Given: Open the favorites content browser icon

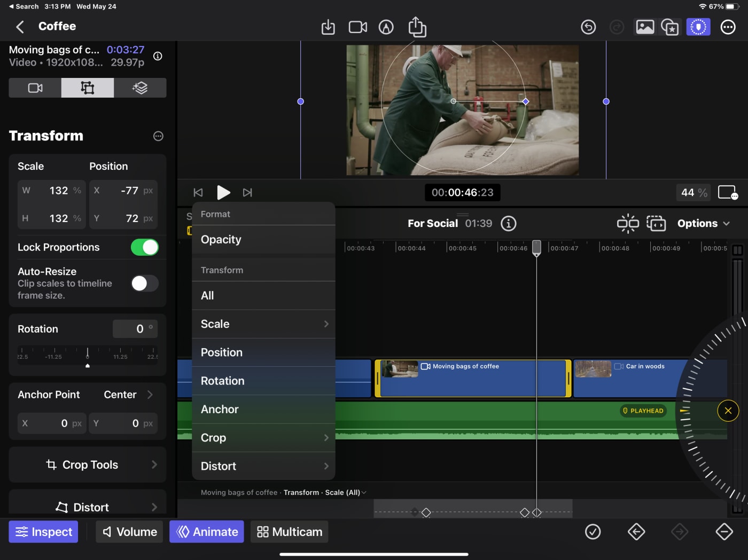Looking at the screenshot, I should 670,27.
